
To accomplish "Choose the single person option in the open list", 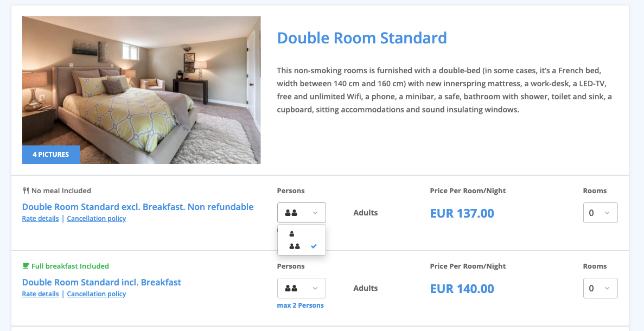I will tap(292, 234).
